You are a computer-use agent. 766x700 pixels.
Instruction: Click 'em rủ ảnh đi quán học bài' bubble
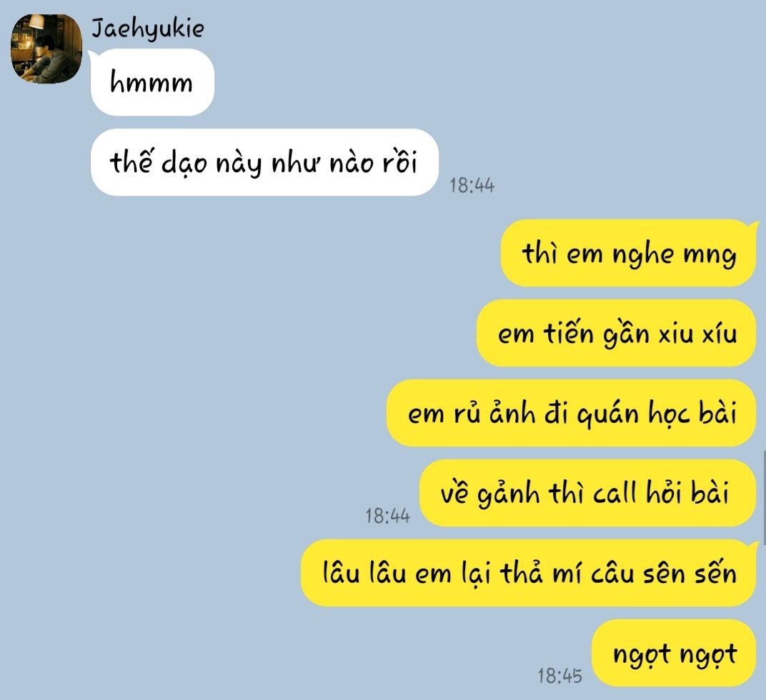point(572,413)
